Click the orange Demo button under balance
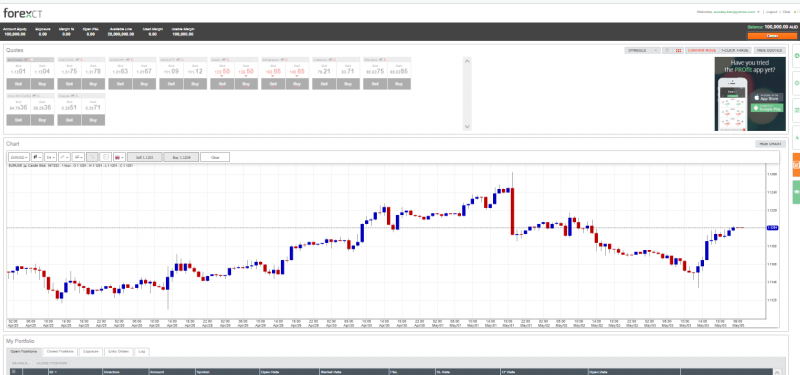This screenshot has width=800, height=375. coord(771,36)
